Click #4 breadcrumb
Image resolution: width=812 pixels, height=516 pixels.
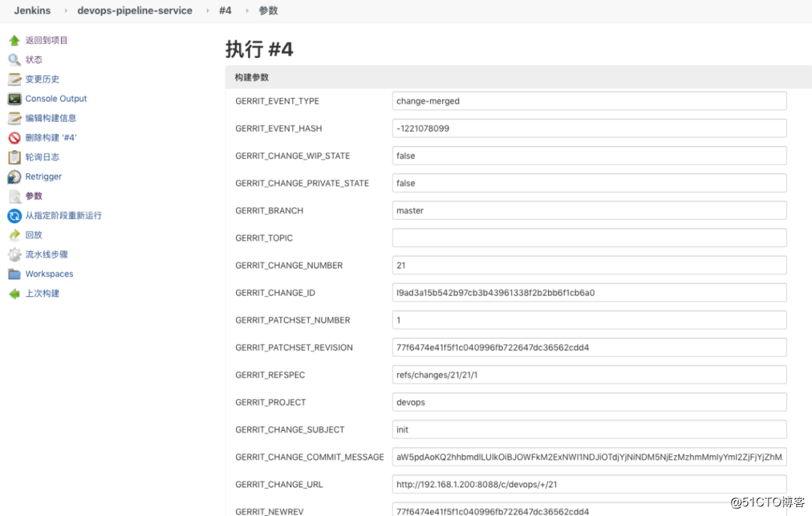coord(226,11)
